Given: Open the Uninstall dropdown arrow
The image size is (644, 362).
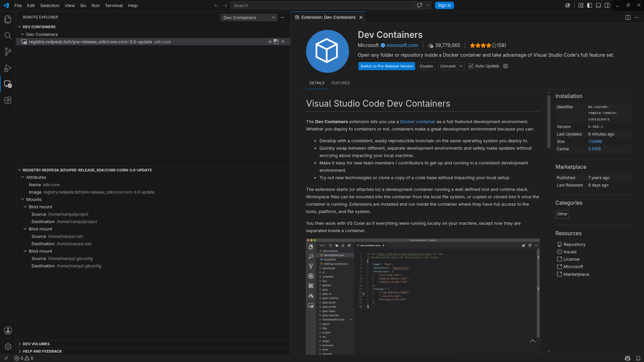Looking at the screenshot, I should click(461, 66).
